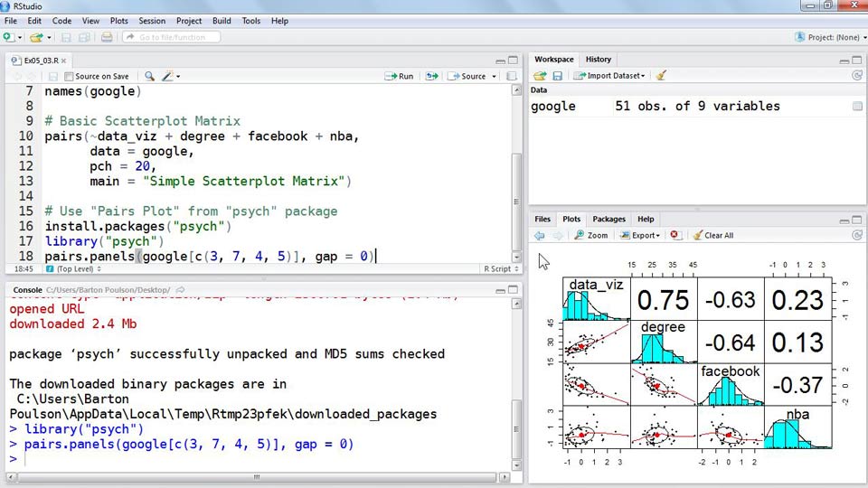Click the console working directory arrow icon
Viewport: 868px width, 488px height.
point(181,290)
